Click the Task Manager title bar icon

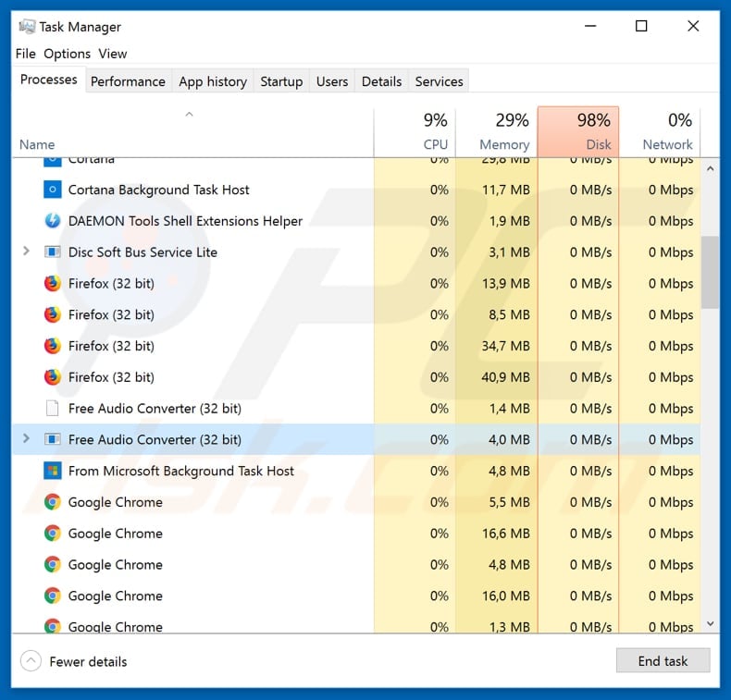(27, 27)
